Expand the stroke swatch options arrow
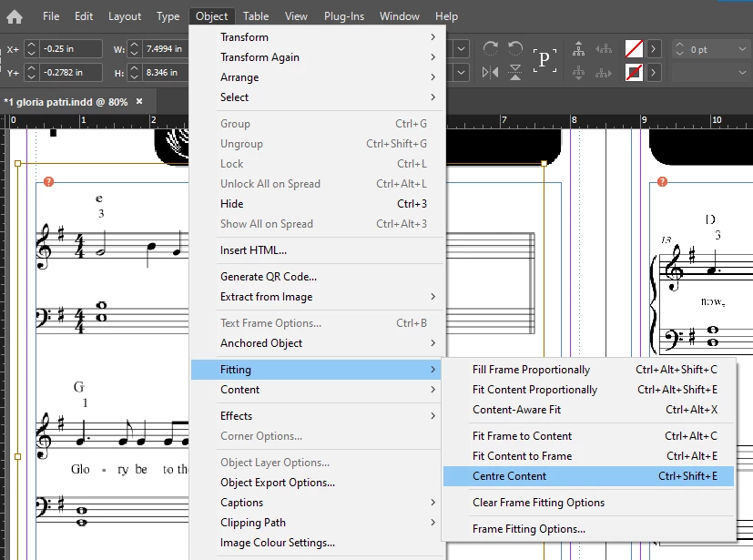 coord(653,73)
